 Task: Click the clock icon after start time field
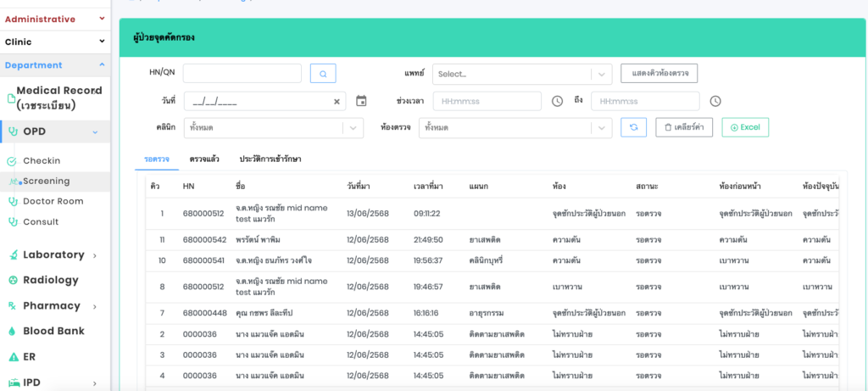pos(557,101)
